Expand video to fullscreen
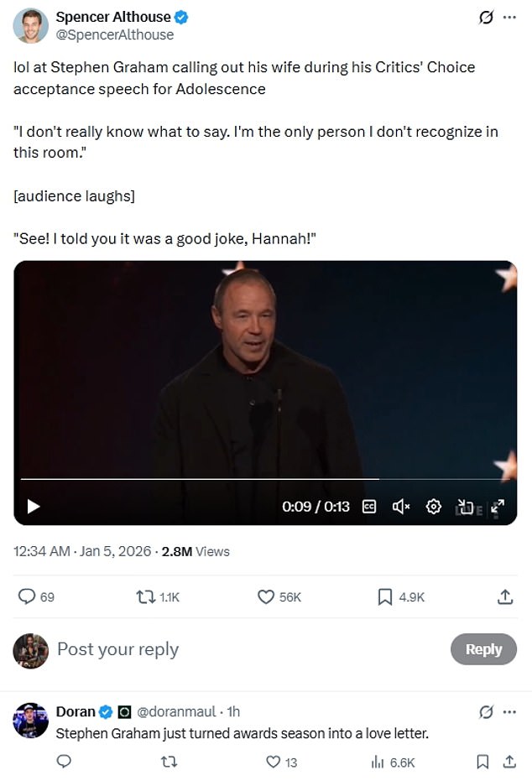The height and width of the screenshot is (781, 532). 497,506
